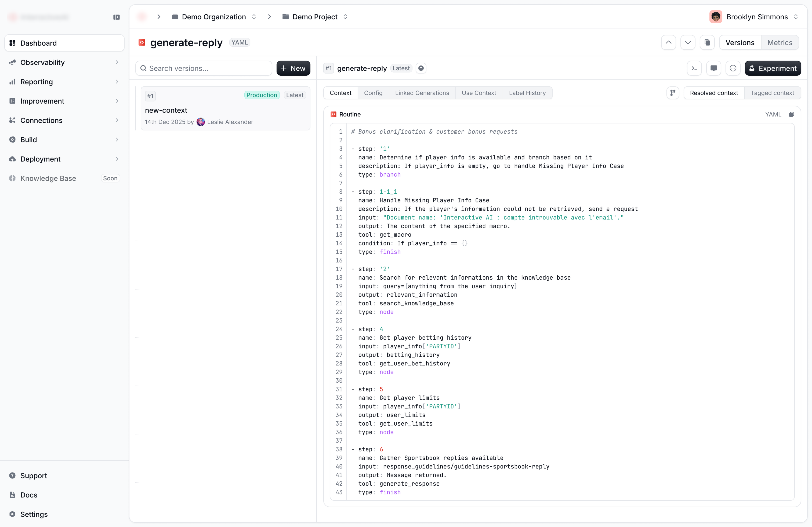This screenshot has height=527, width=812.
Task: Select the new-context version card
Action: (x=225, y=109)
